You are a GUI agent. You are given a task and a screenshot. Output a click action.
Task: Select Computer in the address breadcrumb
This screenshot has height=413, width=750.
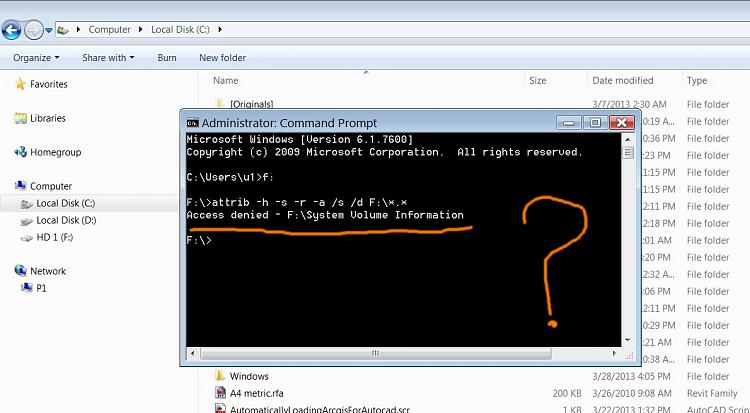109,30
